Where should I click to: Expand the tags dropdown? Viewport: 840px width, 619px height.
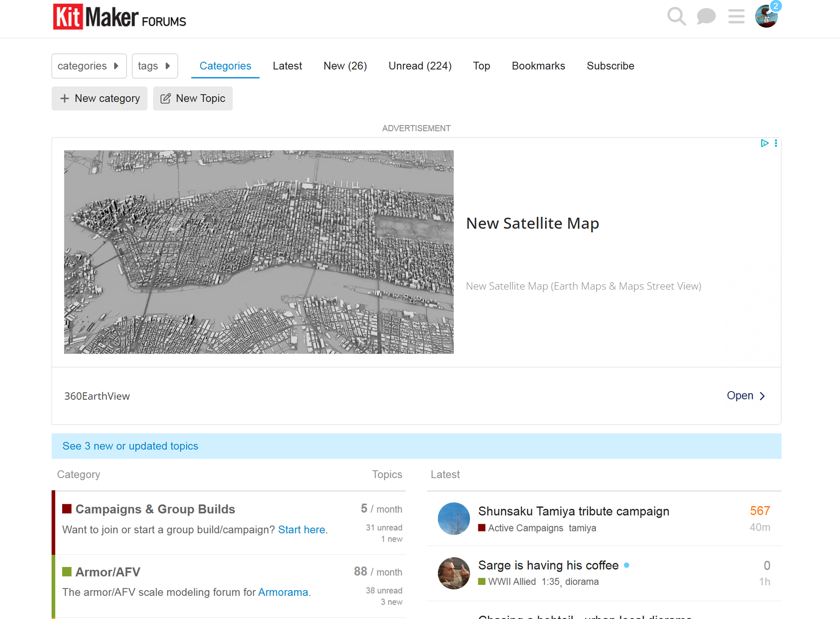pyautogui.click(x=155, y=66)
